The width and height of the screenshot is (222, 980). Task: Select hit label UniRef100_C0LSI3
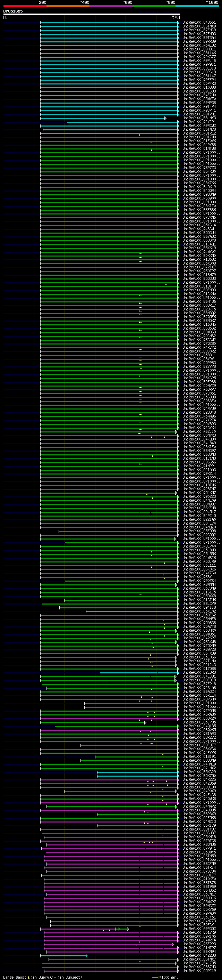coord(199,68)
